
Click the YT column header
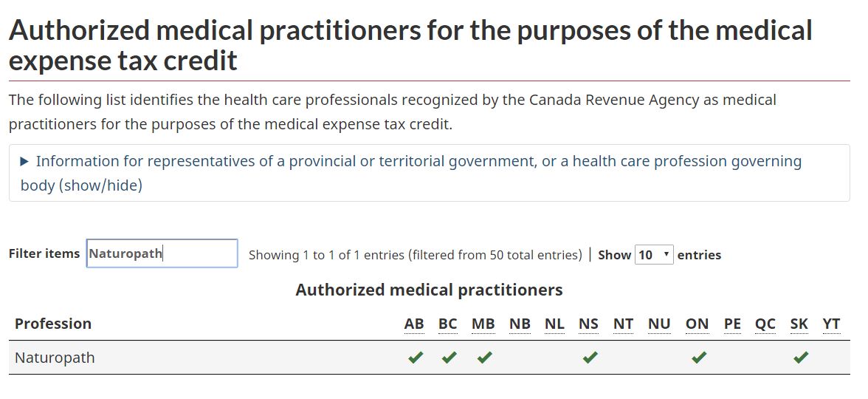pyautogui.click(x=831, y=324)
